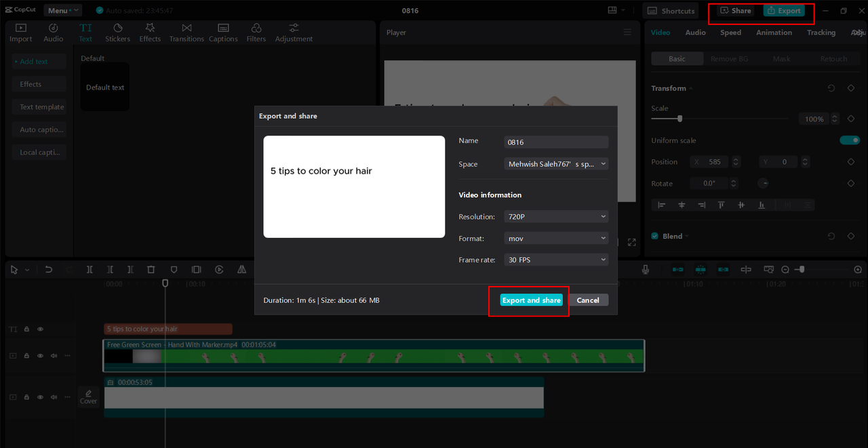Click the player fullscreen icon
The height and width of the screenshot is (448, 868).
point(631,242)
